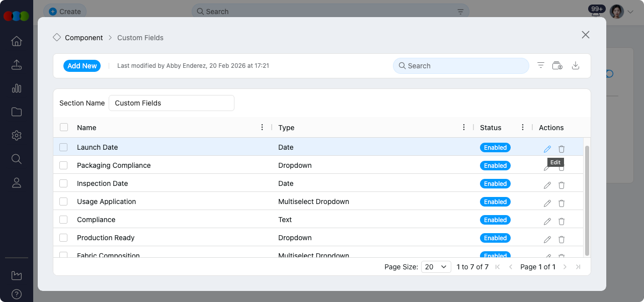Screen dimensions: 644x302
Task: Click the download icon in the toolbar
Action: tap(576, 65)
